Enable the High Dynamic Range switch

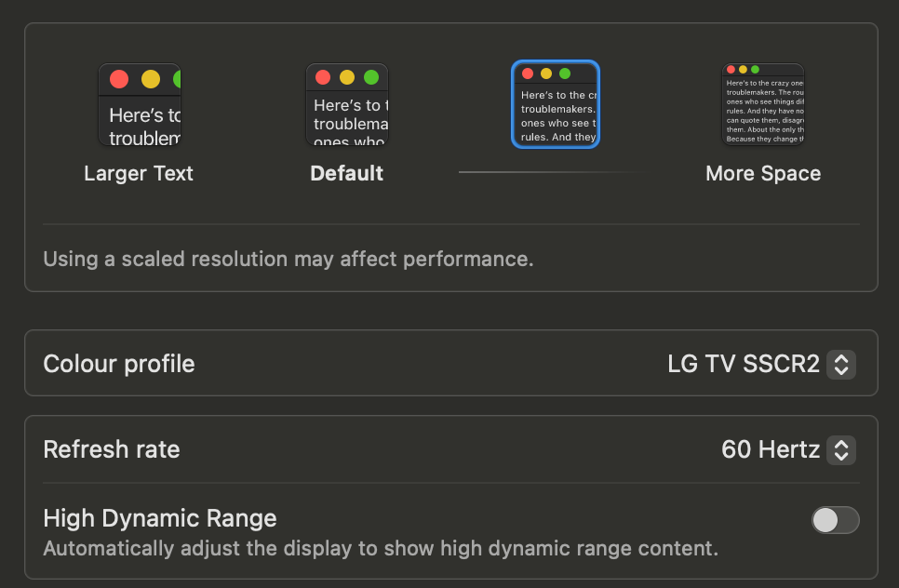click(x=835, y=520)
